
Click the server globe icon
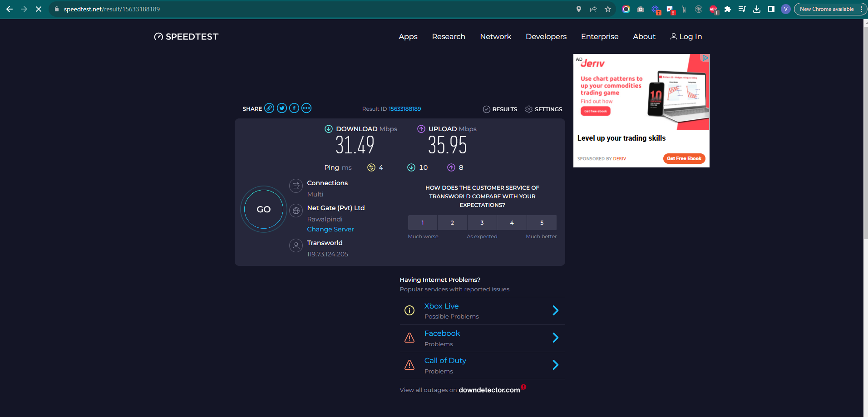296,211
